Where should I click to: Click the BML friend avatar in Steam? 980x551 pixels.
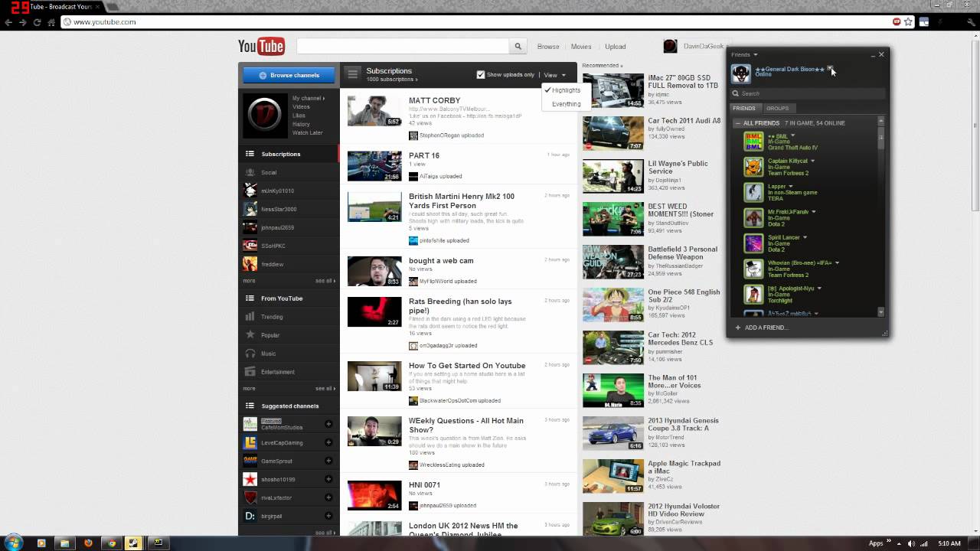(x=753, y=142)
